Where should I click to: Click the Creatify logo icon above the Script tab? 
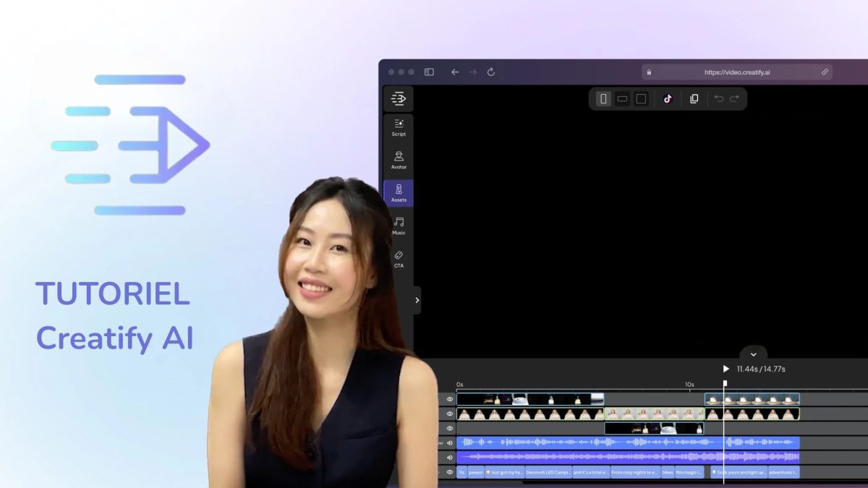(x=398, y=98)
